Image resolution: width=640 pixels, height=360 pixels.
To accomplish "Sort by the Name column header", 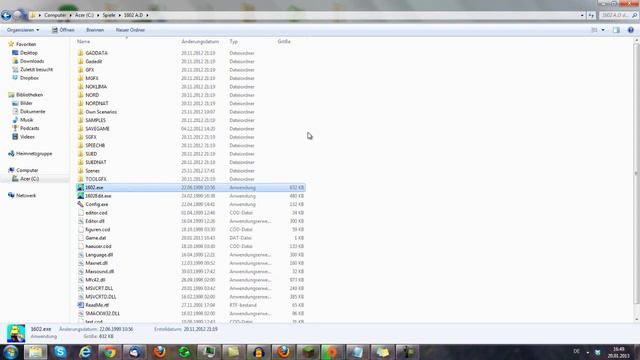I will pos(84,42).
